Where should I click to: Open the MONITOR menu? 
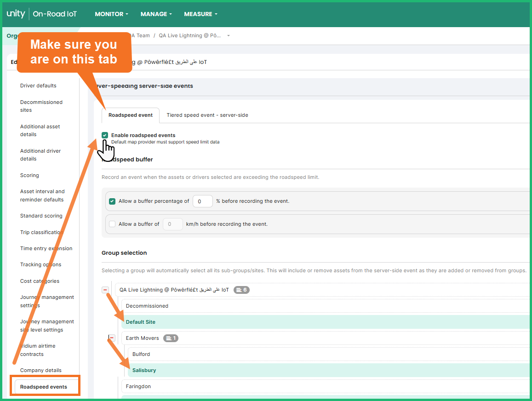tap(111, 14)
